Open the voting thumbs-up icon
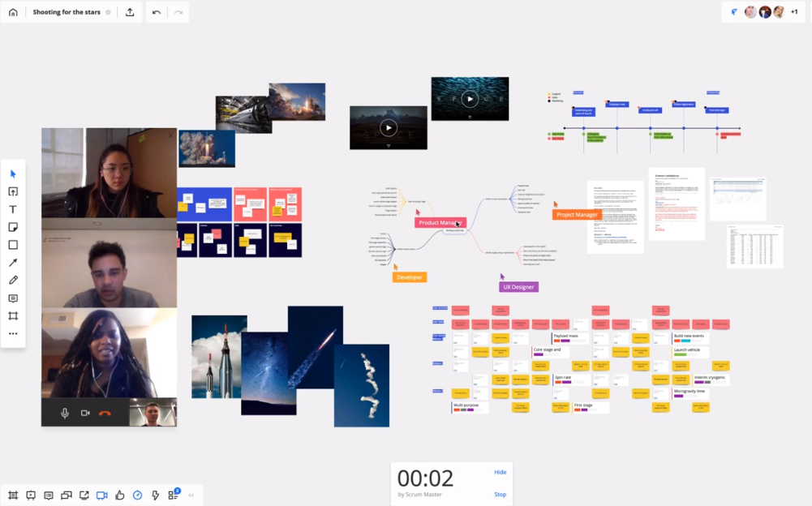 click(x=119, y=495)
